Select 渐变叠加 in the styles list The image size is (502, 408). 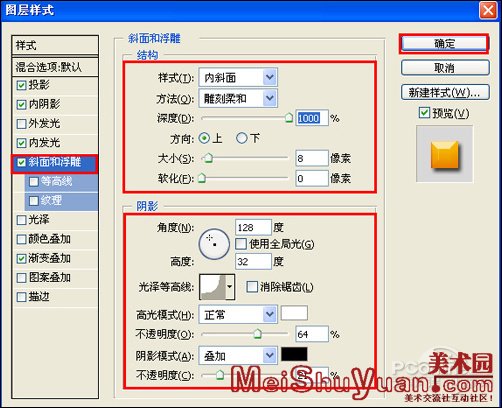[x=49, y=258]
